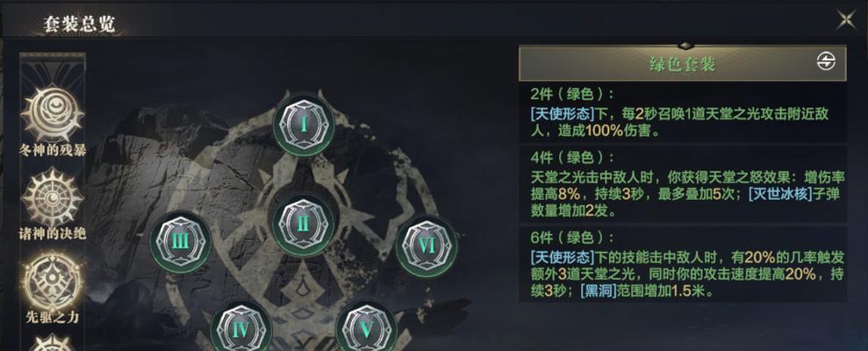Screen dimensions: 868x351
Task: Select the partially visible fourth set icon
Action: click(53, 343)
